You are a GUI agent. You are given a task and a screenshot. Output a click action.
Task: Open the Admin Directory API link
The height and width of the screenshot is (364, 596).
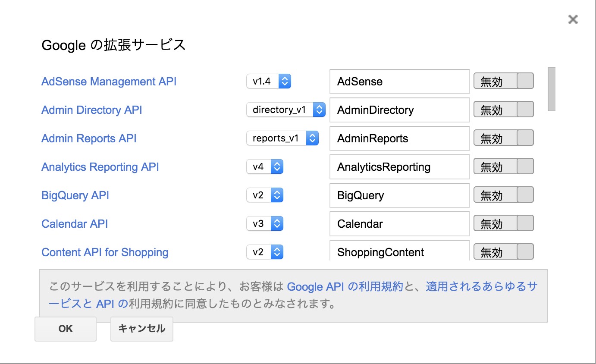point(91,110)
